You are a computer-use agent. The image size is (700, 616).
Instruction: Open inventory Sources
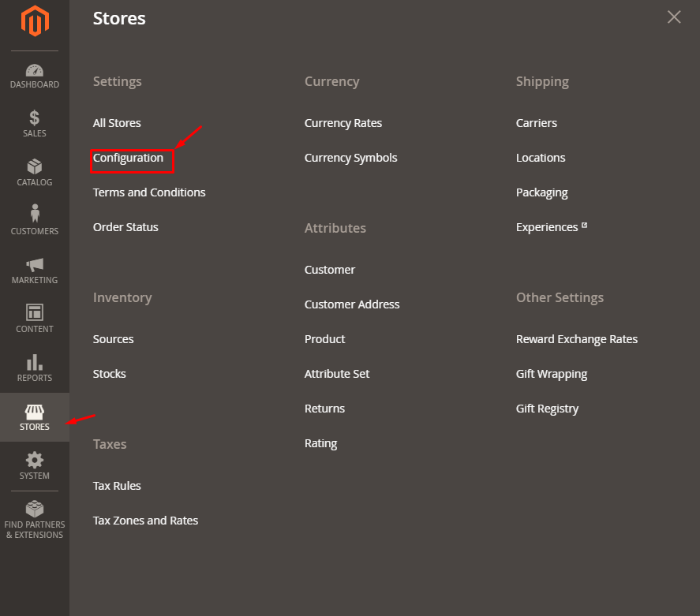point(114,339)
